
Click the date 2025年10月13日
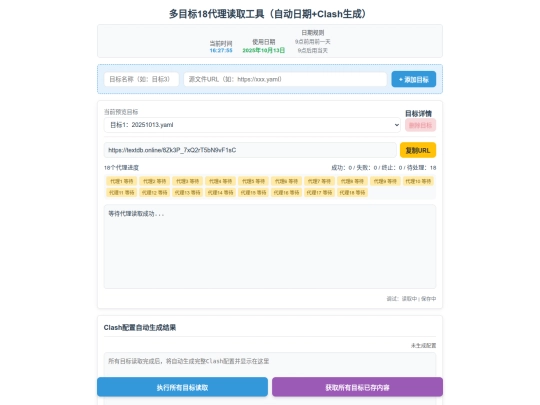264,50
